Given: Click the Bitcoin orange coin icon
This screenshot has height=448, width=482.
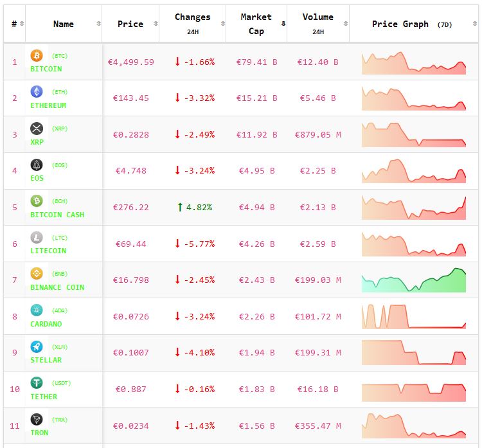Looking at the screenshot, I should coord(37,56).
